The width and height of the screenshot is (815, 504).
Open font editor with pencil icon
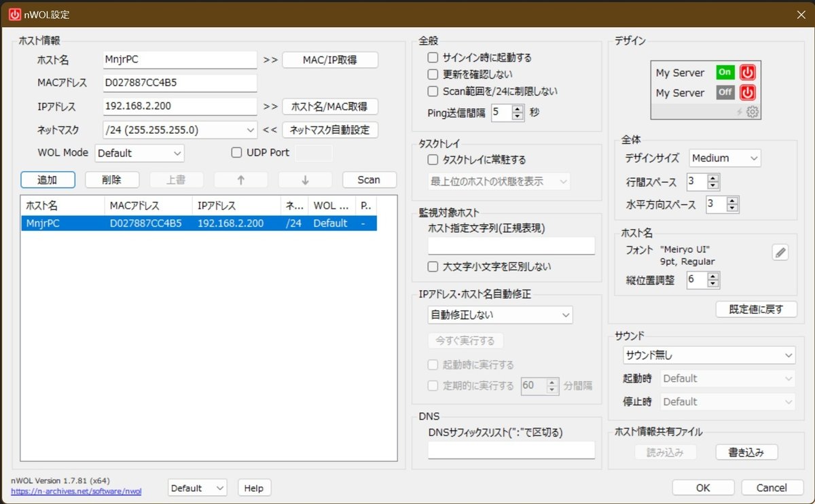(780, 253)
